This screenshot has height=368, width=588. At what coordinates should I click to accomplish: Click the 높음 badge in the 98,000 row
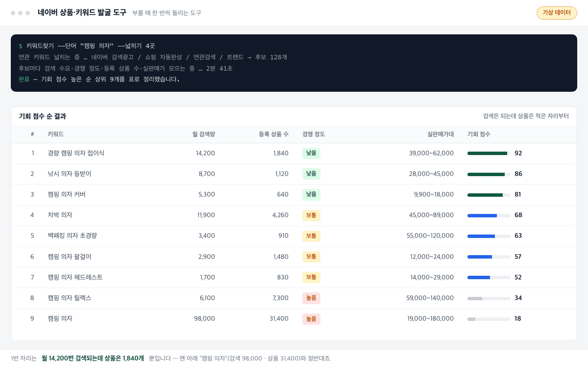(311, 318)
